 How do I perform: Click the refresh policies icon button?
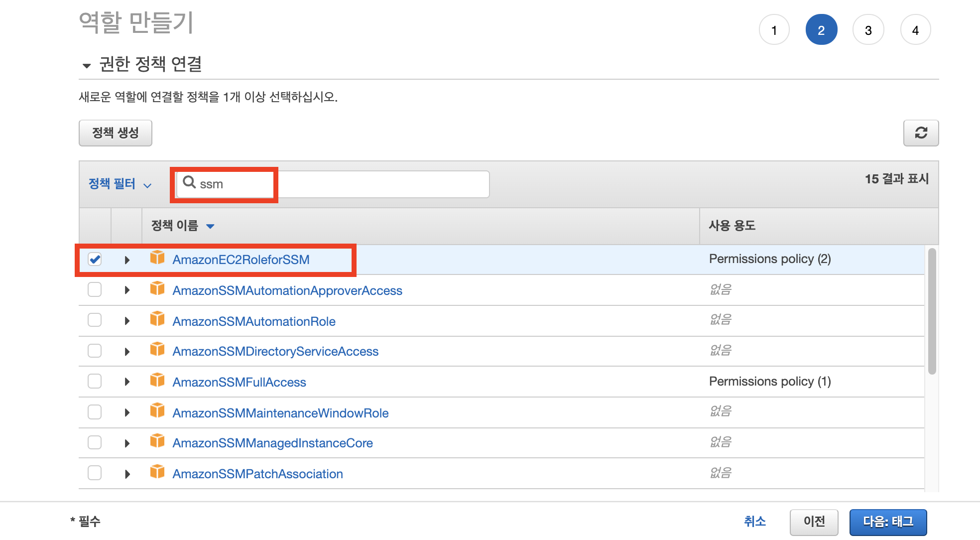click(920, 133)
